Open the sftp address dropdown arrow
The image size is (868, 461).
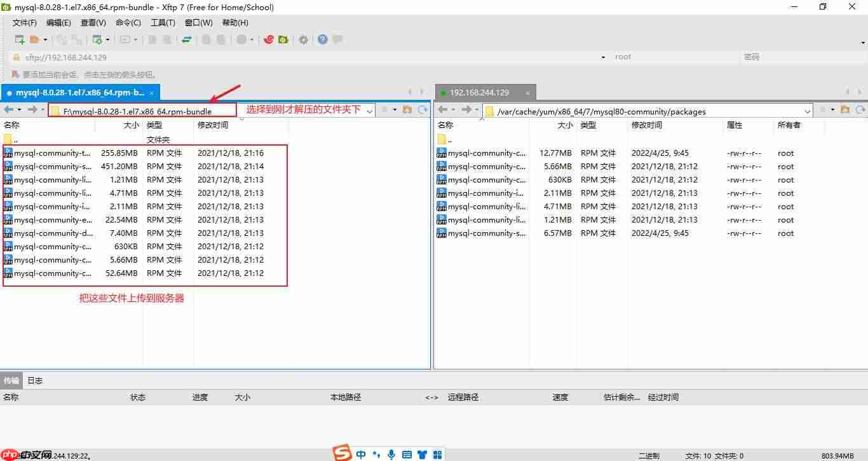coord(602,57)
